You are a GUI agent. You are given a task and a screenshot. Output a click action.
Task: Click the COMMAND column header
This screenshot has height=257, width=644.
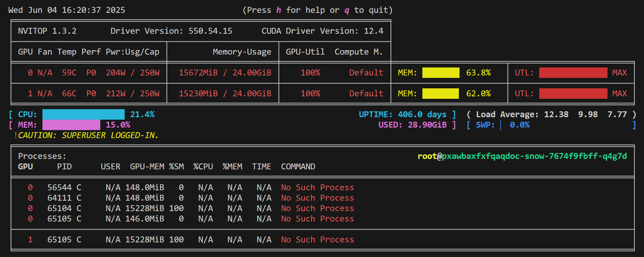pyautogui.click(x=298, y=167)
